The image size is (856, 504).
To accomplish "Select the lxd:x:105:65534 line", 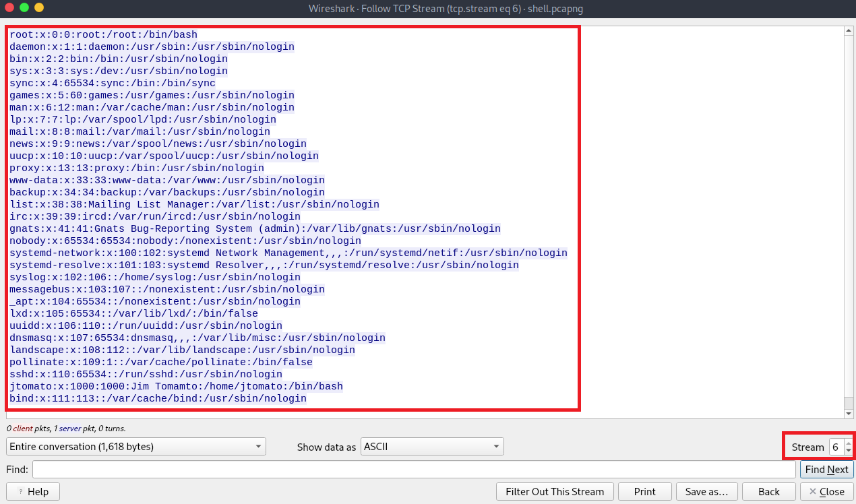I will point(133,313).
